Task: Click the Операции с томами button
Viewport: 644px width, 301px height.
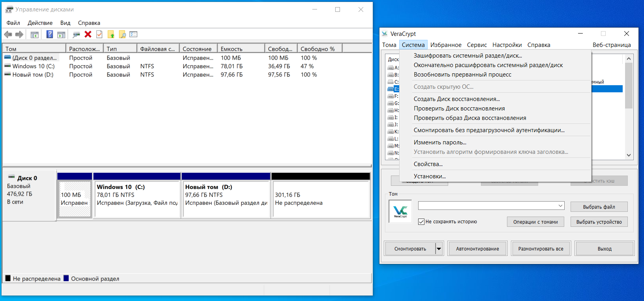Action: tap(535, 222)
